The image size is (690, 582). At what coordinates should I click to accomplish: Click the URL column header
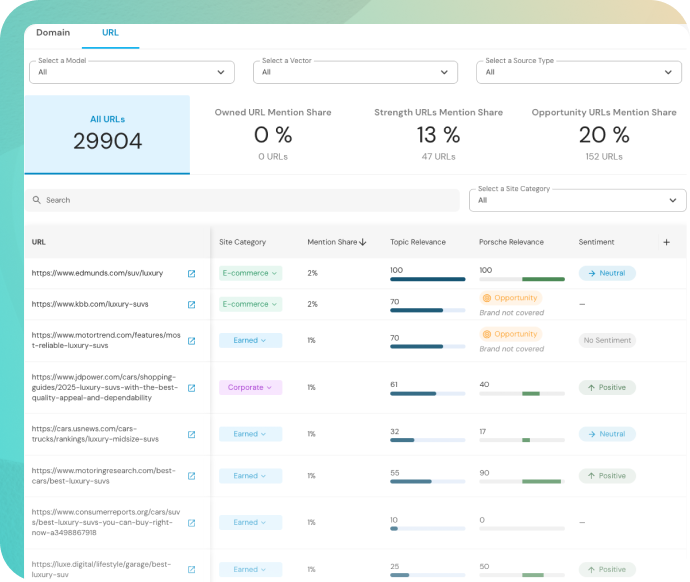click(x=38, y=242)
